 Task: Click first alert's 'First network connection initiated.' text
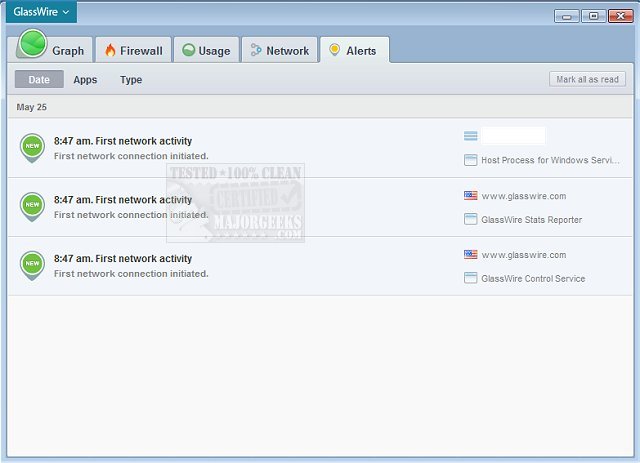pos(131,156)
